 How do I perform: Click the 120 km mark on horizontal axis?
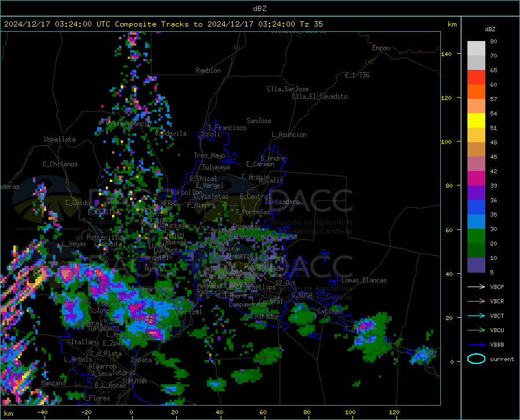click(394, 412)
